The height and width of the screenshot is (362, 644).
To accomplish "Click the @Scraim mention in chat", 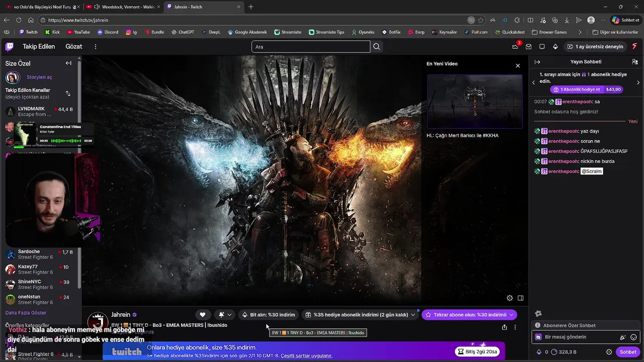I will pos(592,171).
